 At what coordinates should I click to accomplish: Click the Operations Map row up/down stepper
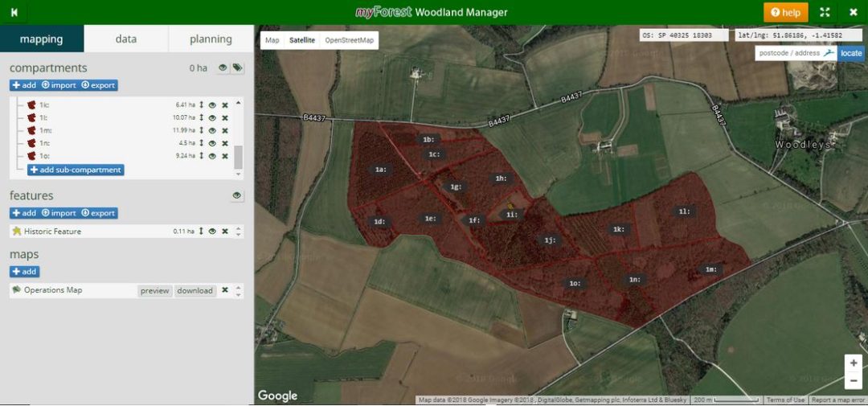click(238, 290)
